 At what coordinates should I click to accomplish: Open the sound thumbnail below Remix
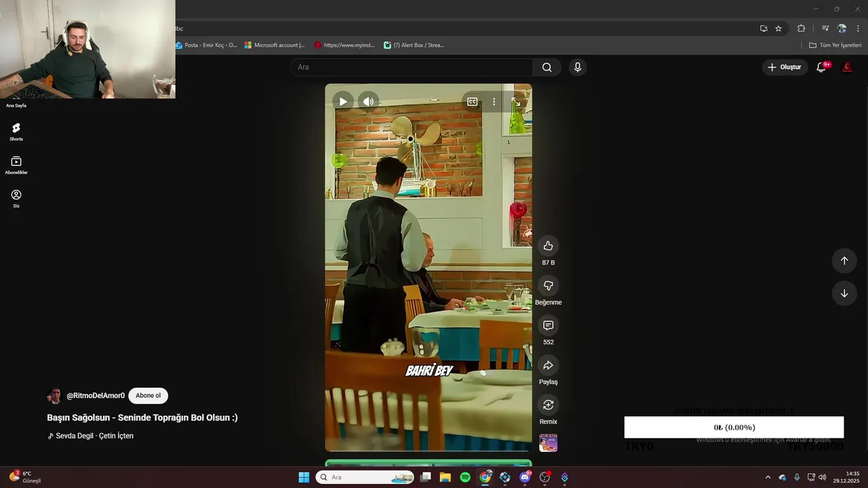click(x=548, y=443)
